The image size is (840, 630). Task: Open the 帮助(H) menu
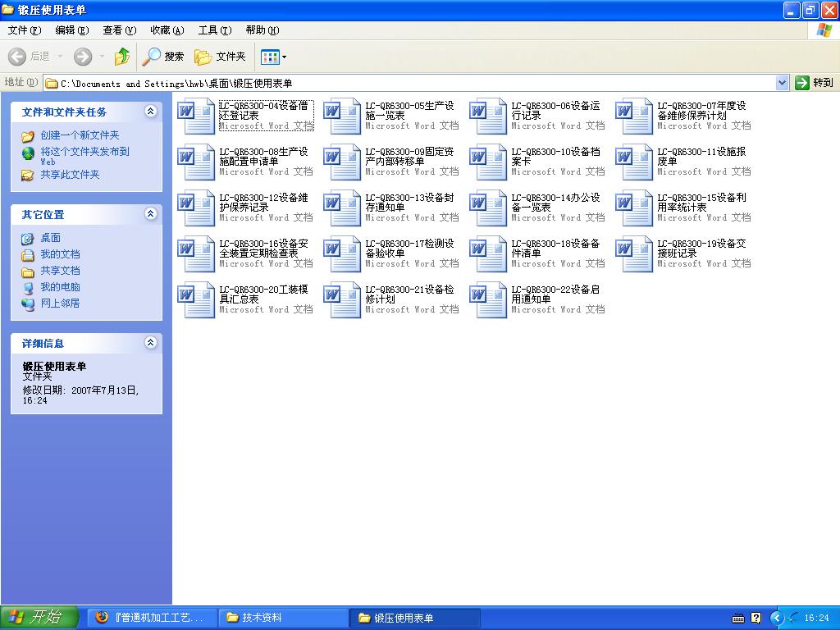262,30
